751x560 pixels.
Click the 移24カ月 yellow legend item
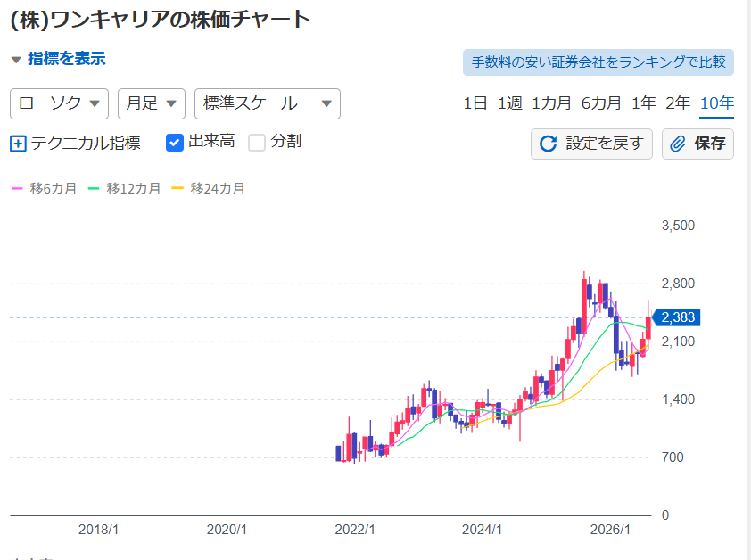click(x=209, y=189)
